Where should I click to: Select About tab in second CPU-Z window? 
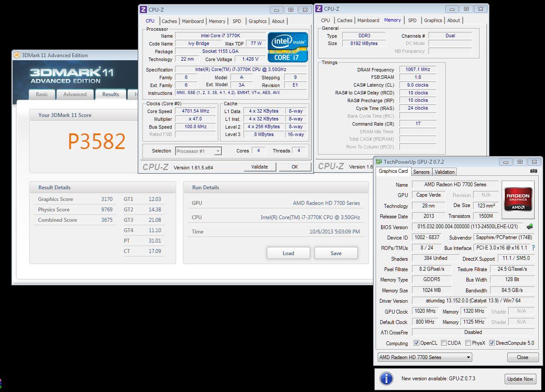click(x=454, y=20)
